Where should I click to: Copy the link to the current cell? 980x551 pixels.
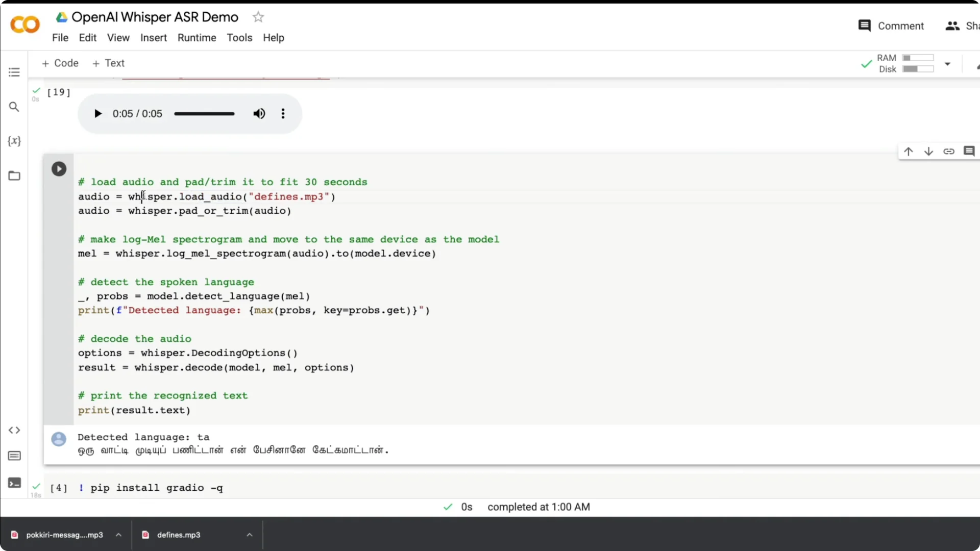click(949, 151)
